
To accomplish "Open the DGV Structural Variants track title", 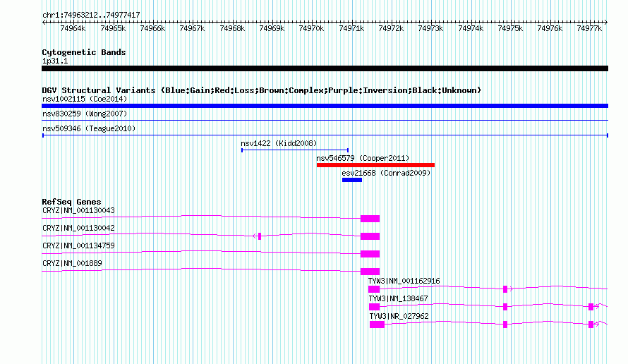I will pyautogui.click(x=262, y=90).
